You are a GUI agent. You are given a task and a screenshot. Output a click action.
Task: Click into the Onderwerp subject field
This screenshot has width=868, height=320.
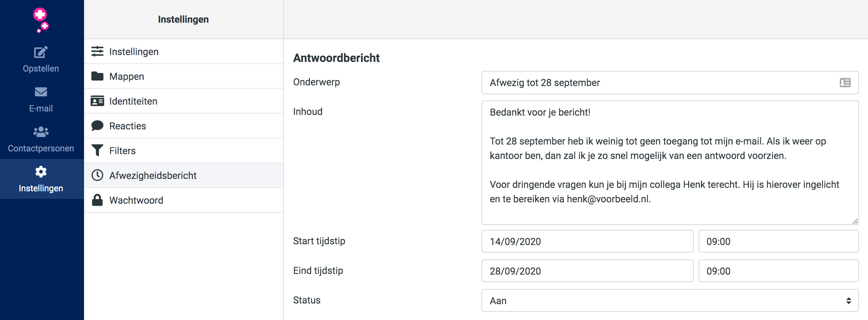670,83
